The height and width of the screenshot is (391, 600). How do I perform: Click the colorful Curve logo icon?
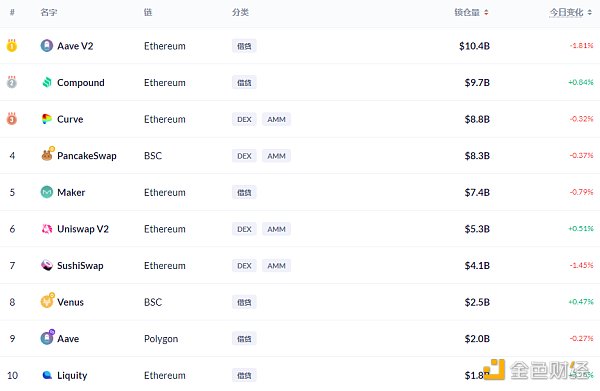[47, 119]
